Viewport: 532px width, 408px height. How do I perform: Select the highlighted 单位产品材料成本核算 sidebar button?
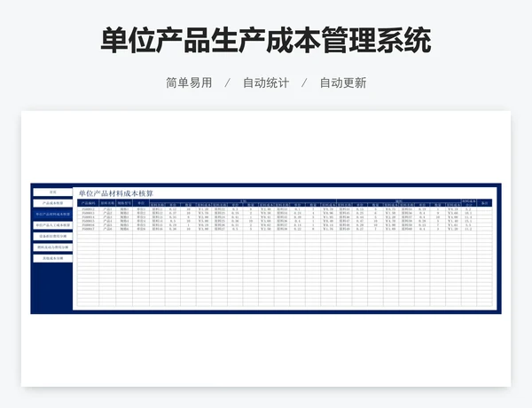(52, 214)
